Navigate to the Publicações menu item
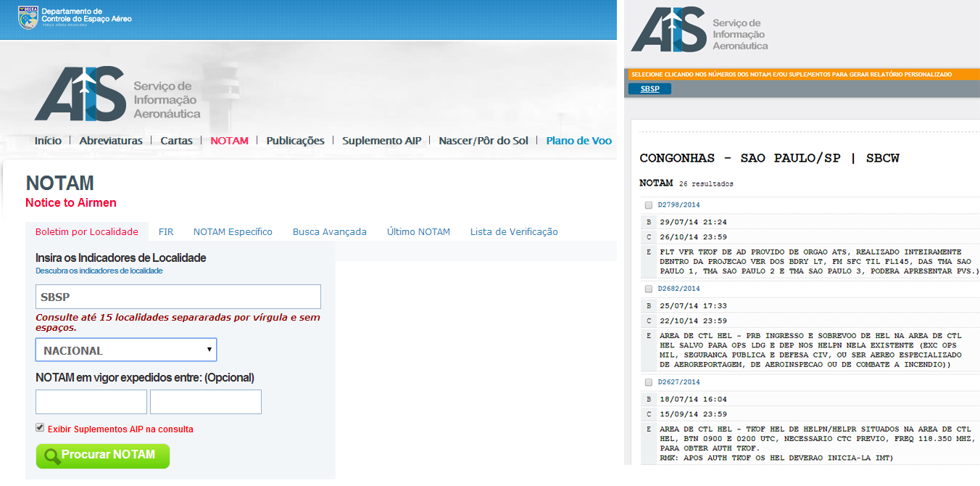The width and height of the screenshot is (980, 486). point(294,141)
